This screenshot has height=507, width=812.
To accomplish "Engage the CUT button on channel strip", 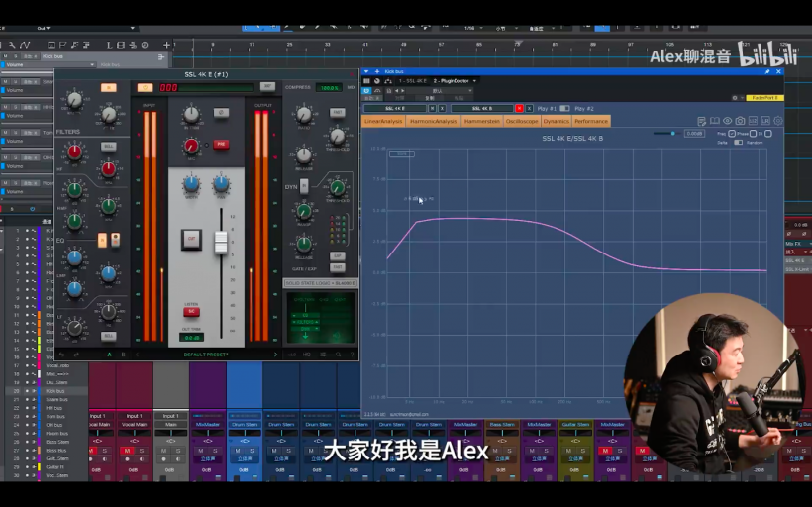I will point(191,239).
